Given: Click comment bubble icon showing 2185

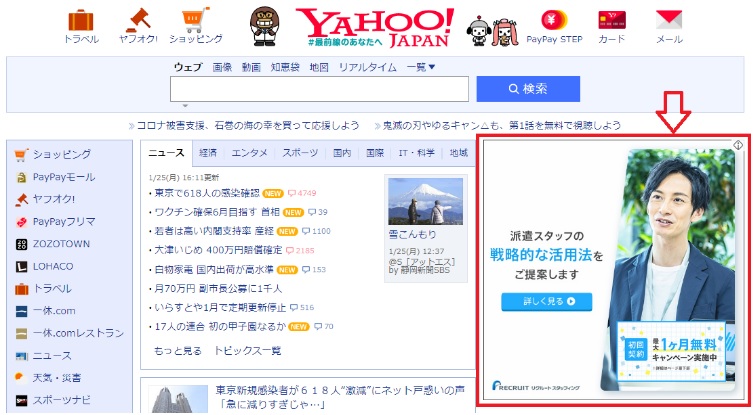Looking at the screenshot, I should tap(289, 251).
